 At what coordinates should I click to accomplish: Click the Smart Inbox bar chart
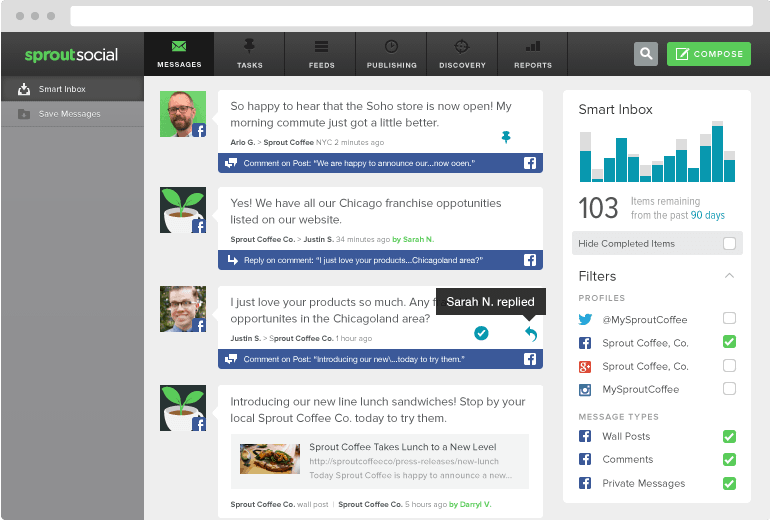[x=657, y=152]
